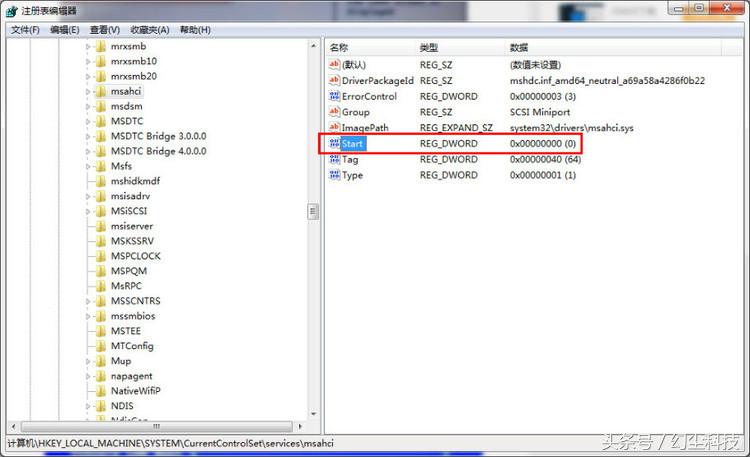
Task: Click the status bar registry path
Action: 171,443
